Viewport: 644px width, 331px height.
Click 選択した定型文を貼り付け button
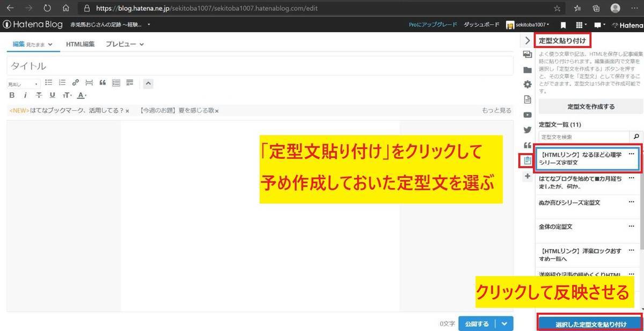(x=590, y=323)
